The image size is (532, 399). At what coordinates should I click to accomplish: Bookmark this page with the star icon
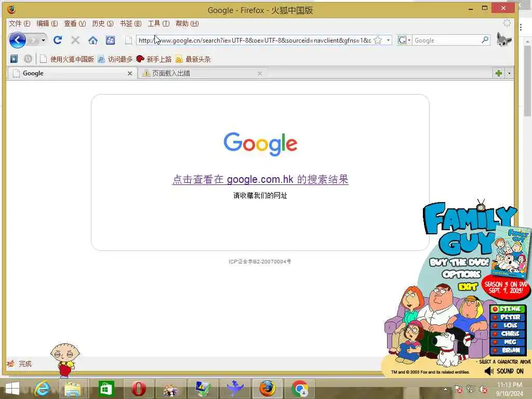pos(378,41)
